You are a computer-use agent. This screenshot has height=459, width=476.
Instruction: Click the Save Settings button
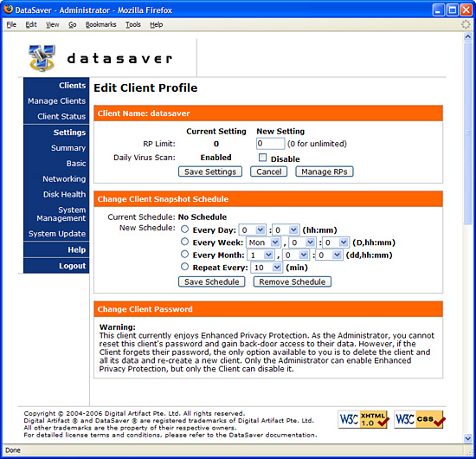[210, 171]
